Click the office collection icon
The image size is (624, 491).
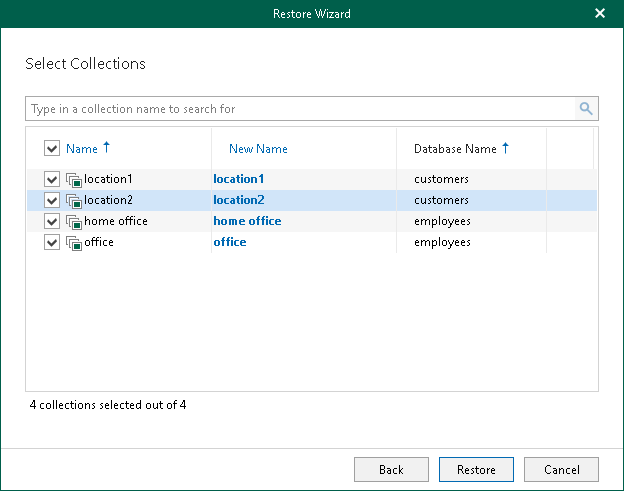74,243
